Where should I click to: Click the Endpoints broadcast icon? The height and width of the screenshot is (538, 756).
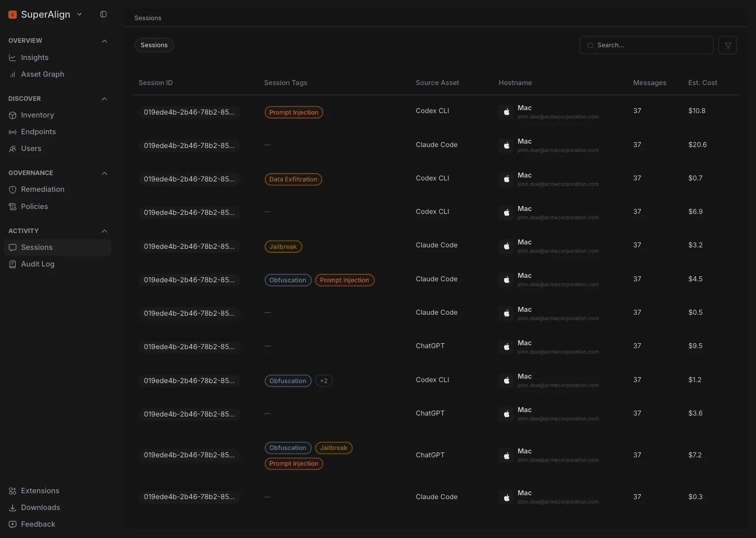[x=13, y=132]
